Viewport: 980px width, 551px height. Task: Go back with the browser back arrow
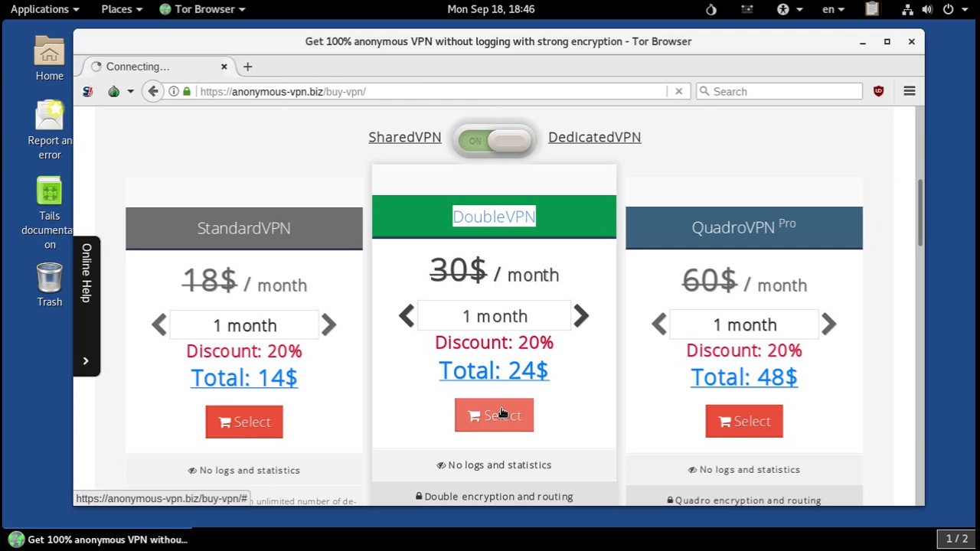(153, 91)
